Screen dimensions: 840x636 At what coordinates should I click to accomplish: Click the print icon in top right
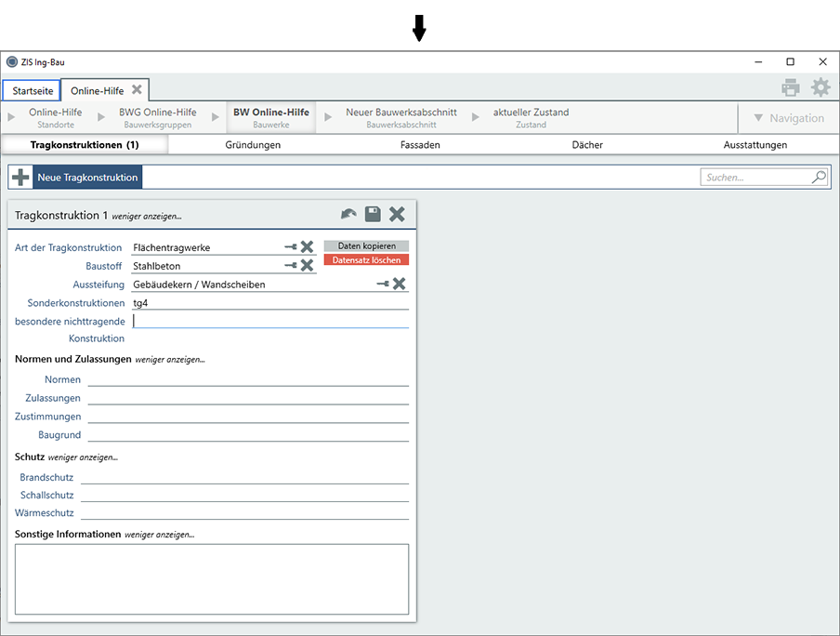790,88
